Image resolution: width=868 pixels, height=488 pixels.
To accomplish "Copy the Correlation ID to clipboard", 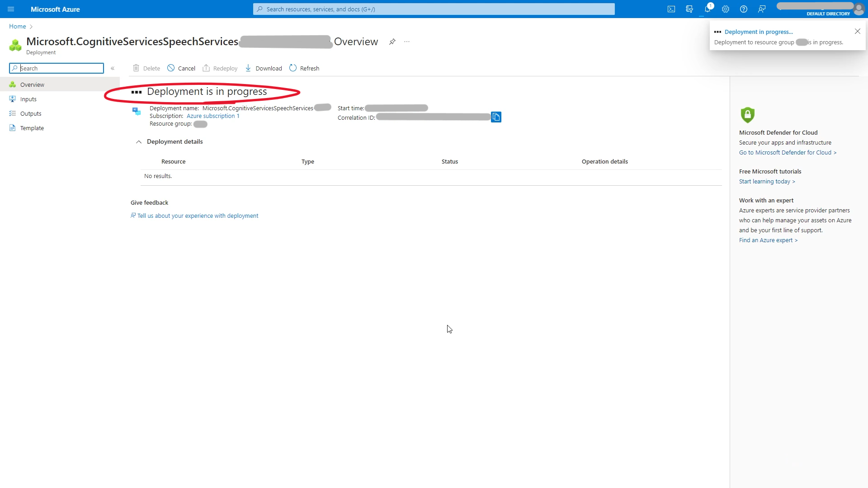I will tap(496, 117).
